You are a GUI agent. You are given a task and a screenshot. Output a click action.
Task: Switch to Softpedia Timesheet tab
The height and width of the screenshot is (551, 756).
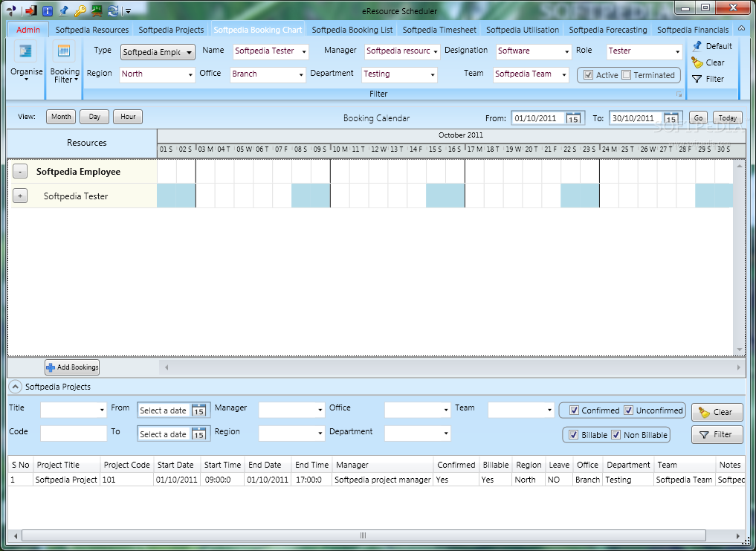coord(439,30)
